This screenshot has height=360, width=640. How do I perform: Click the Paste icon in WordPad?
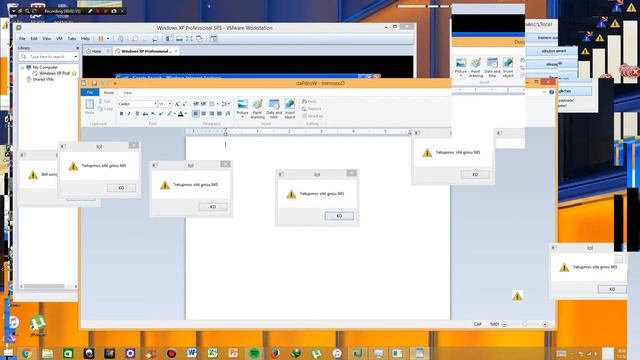tap(89, 104)
